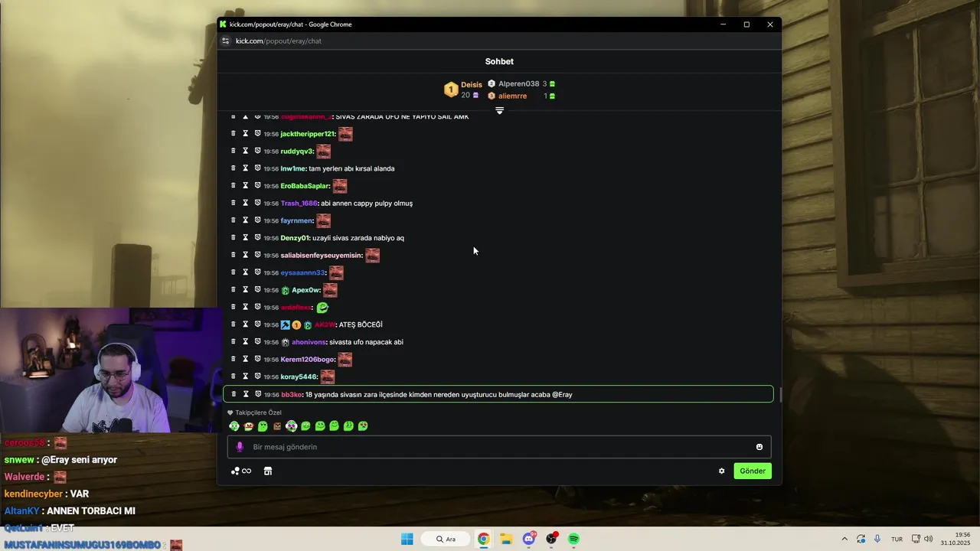Open bb3ko's username in highlighted message

point(291,395)
